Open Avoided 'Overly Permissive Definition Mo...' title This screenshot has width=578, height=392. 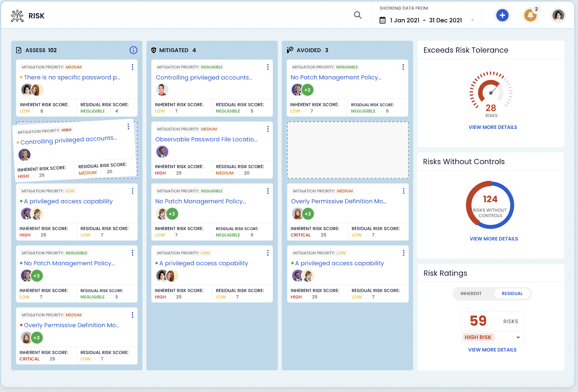(x=339, y=201)
